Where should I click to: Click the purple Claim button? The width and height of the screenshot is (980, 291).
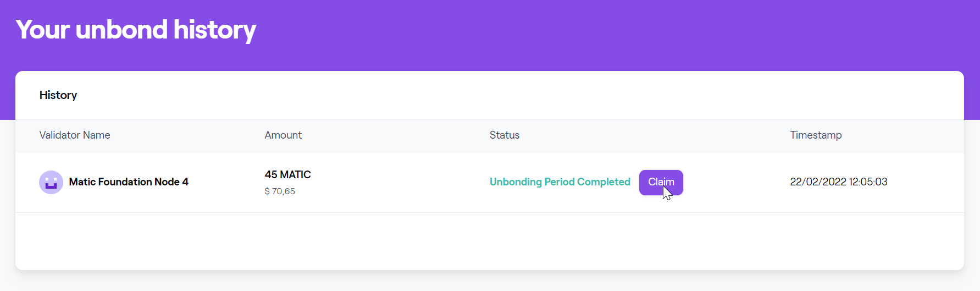pos(661,182)
